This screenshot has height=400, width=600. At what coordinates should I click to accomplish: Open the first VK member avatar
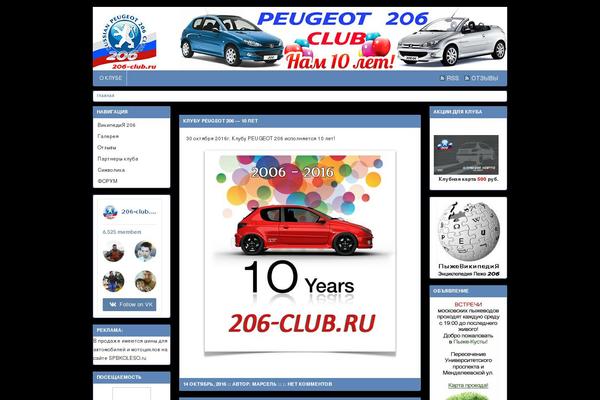pos(114,251)
